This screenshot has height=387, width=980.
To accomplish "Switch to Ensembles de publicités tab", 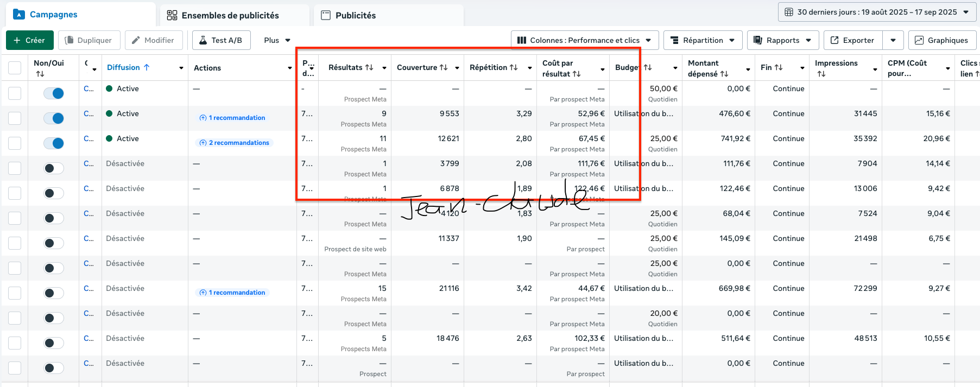I will tap(235, 15).
